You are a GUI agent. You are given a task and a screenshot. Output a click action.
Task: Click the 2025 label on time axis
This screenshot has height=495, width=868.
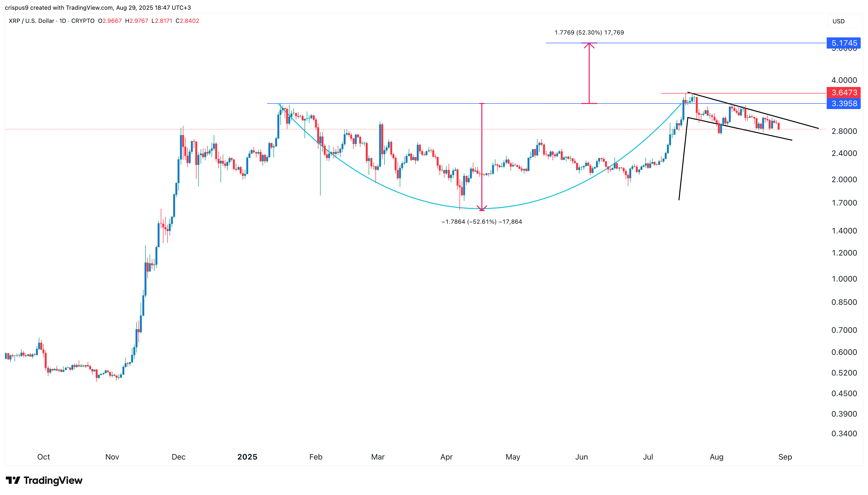tap(247, 457)
